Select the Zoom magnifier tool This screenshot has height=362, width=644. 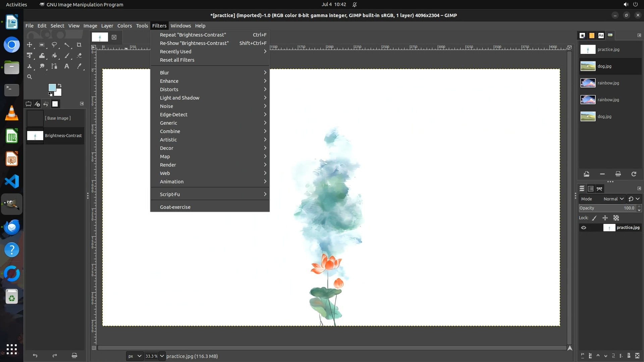(30, 77)
